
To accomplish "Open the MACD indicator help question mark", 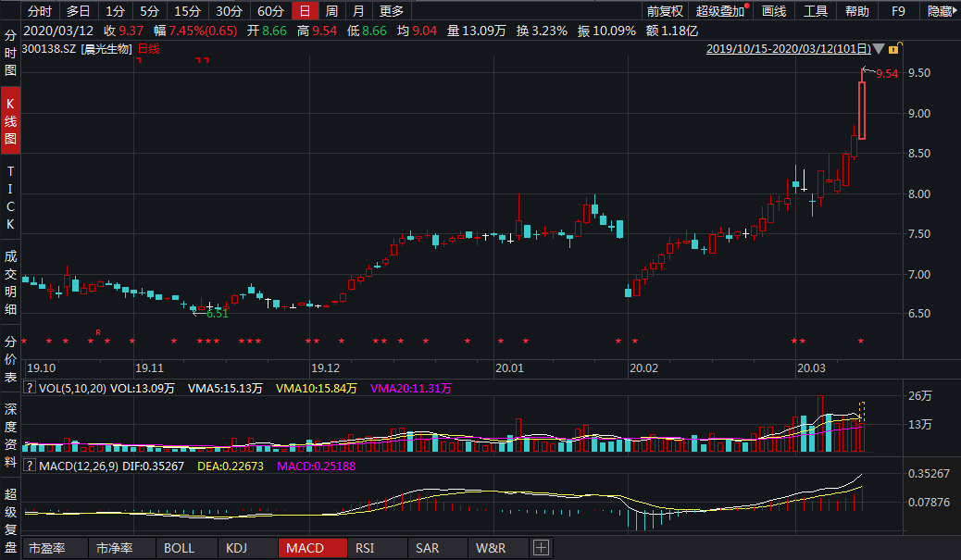I will coord(30,466).
